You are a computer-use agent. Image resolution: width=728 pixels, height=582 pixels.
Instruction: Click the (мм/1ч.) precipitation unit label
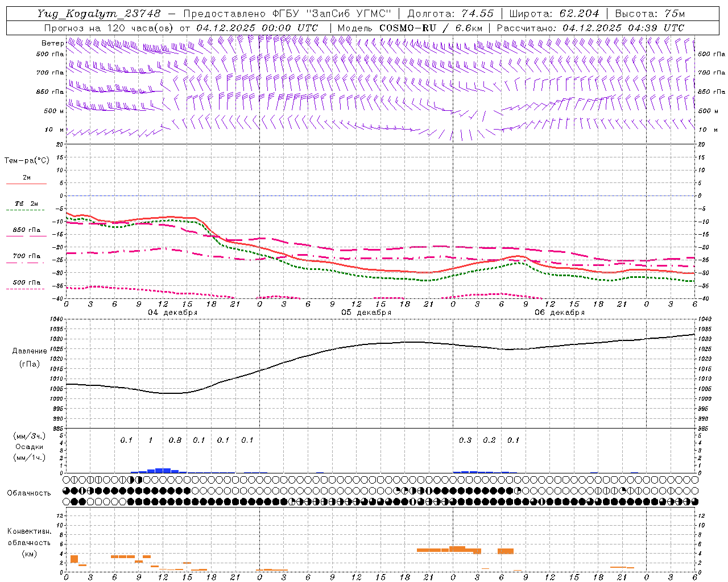point(28,458)
